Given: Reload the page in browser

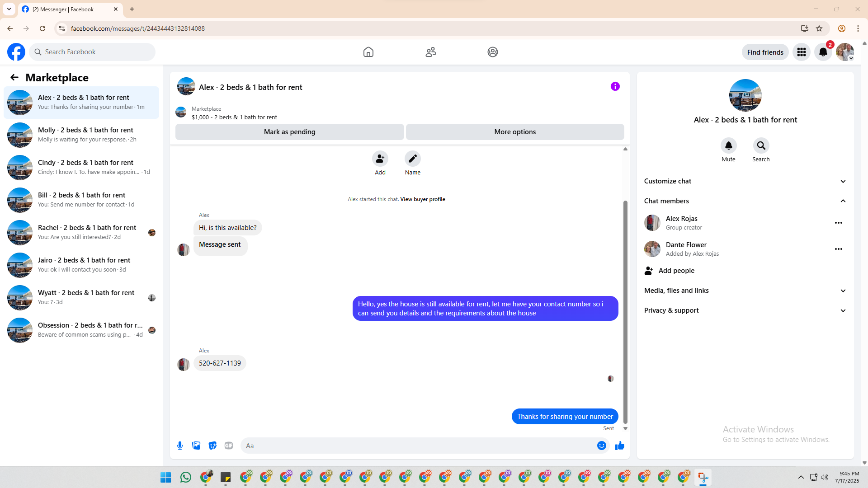Looking at the screenshot, I should (42, 28).
